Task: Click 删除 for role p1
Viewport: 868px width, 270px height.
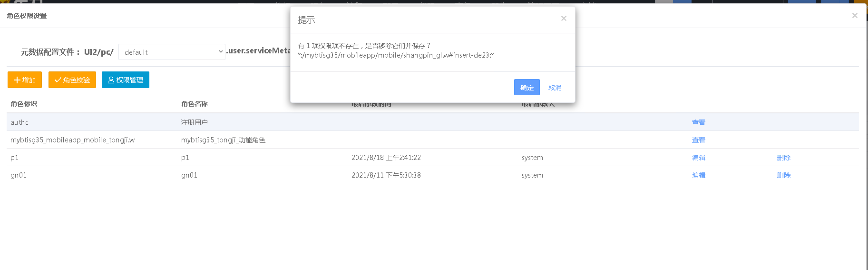Action: [783, 158]
